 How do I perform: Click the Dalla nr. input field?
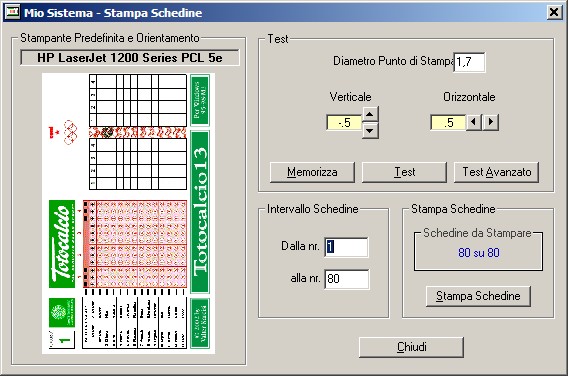[x=346, y=247]
